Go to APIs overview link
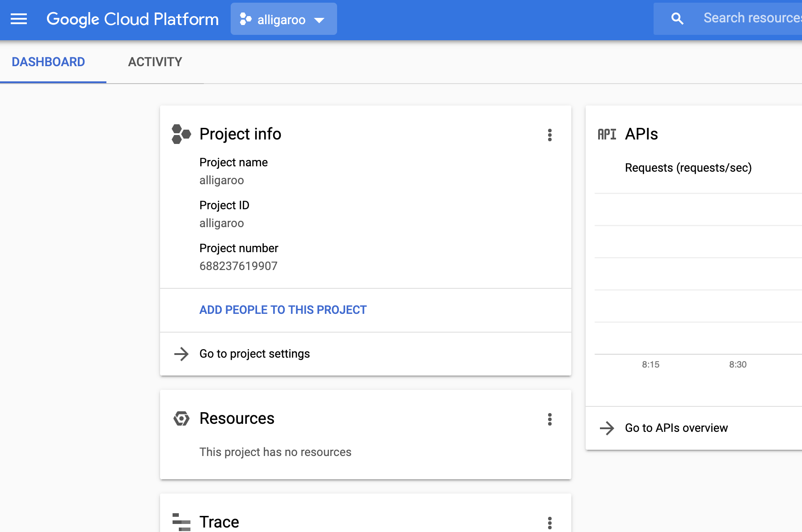 [676, 428]
